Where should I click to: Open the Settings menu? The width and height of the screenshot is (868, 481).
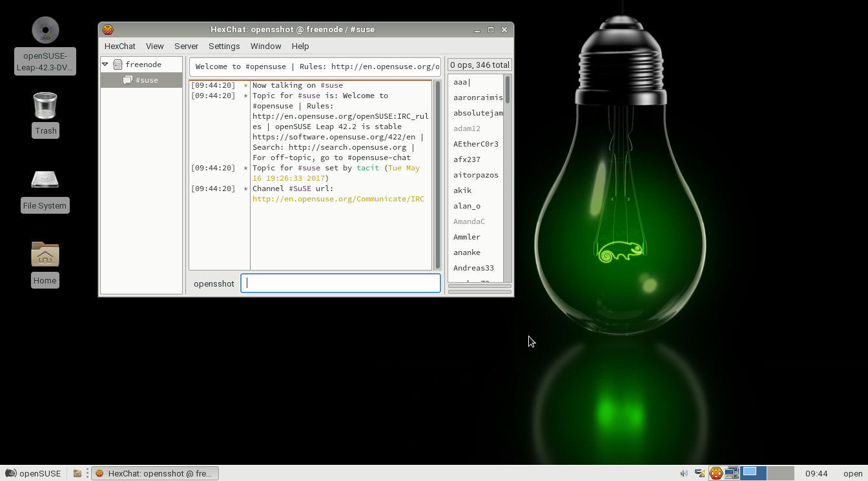coord(224,46)
